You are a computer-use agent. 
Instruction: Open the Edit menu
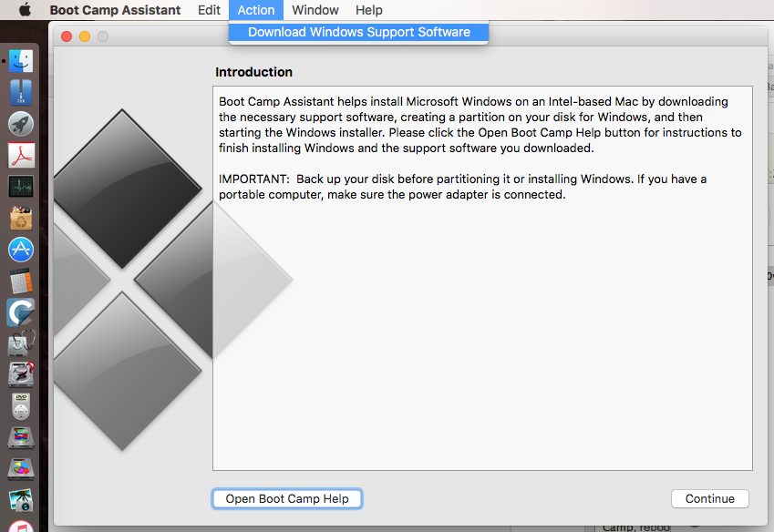point(209,10)
